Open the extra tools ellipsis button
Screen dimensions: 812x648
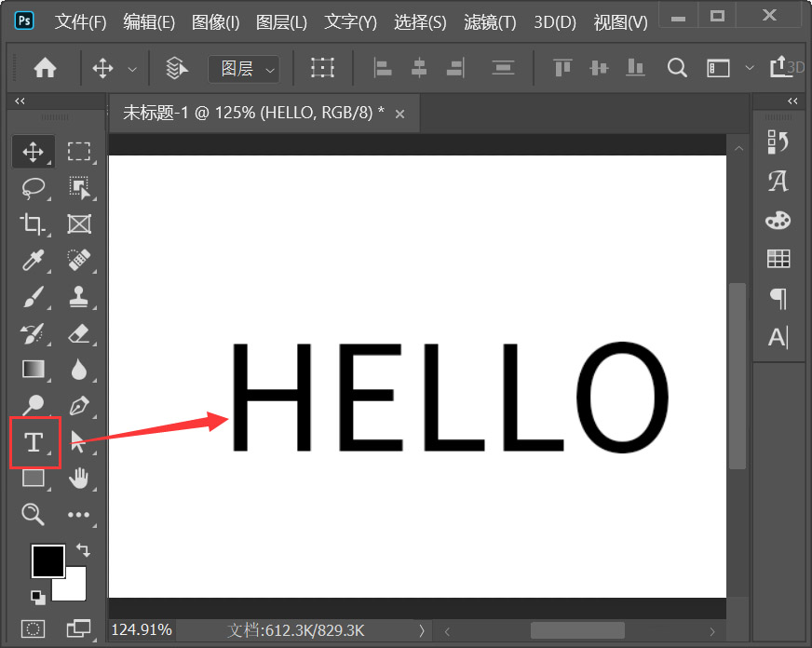[x=80, y=514]
